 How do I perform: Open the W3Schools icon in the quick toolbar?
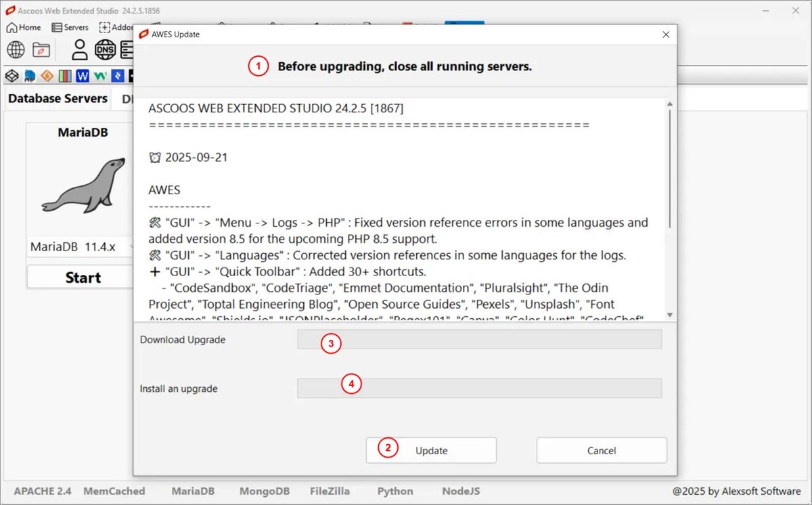(x=99, y=76)
